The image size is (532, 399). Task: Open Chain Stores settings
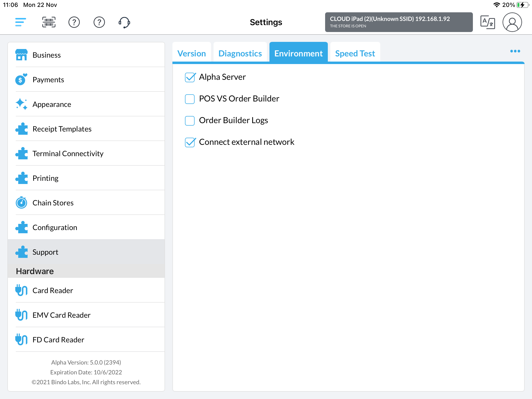(x=53, y=203)
